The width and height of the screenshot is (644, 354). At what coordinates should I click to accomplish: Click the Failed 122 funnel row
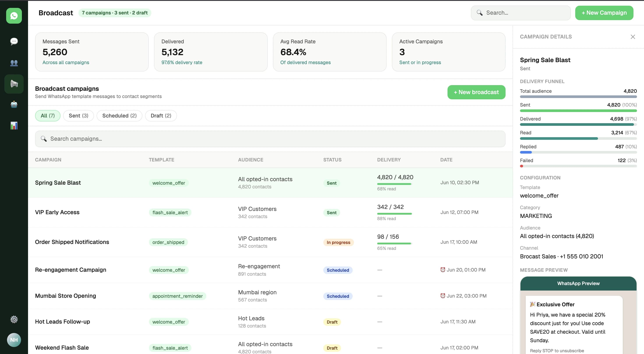[x=578, y=162]
